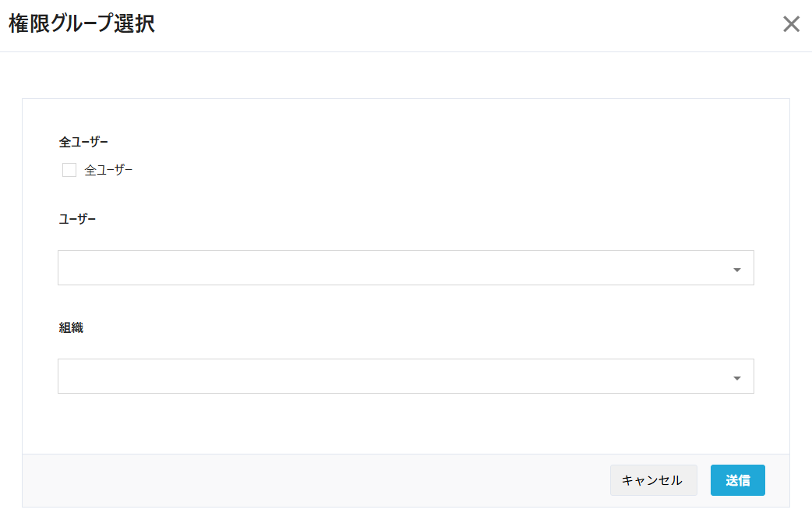Click the caret icon in ユーザー box
Image resolution: width=812 pixels, height=527 pixels.
tap(736, 270)
